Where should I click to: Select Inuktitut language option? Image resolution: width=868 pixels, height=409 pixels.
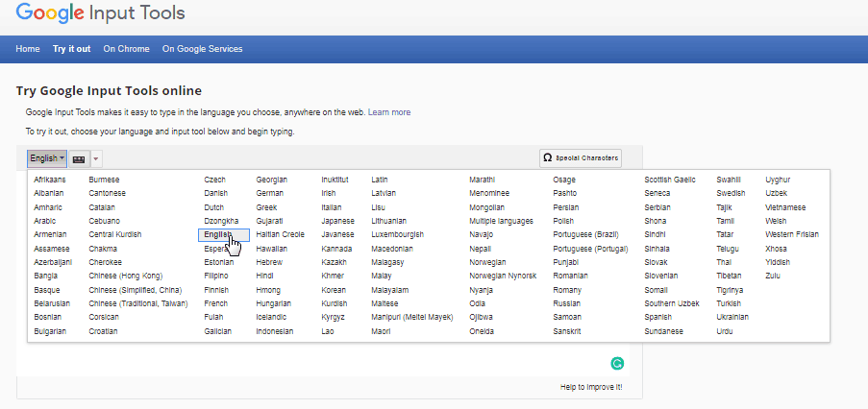click(x=335, y=180)
